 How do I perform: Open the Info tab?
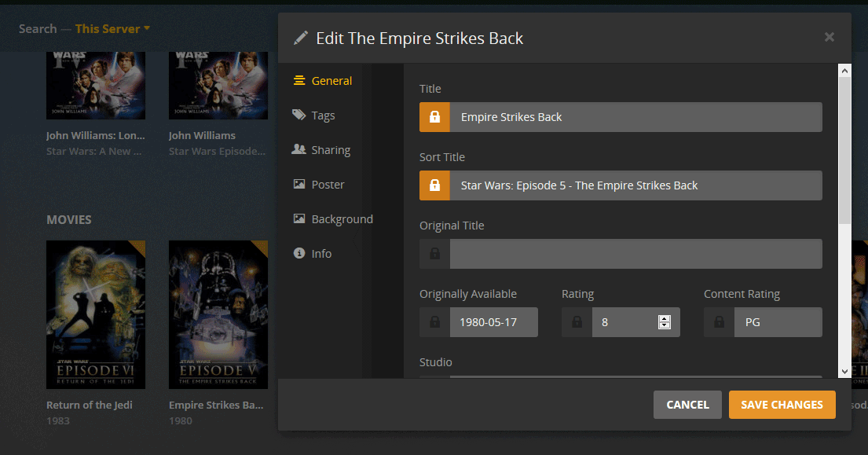(x=313, y=254)
